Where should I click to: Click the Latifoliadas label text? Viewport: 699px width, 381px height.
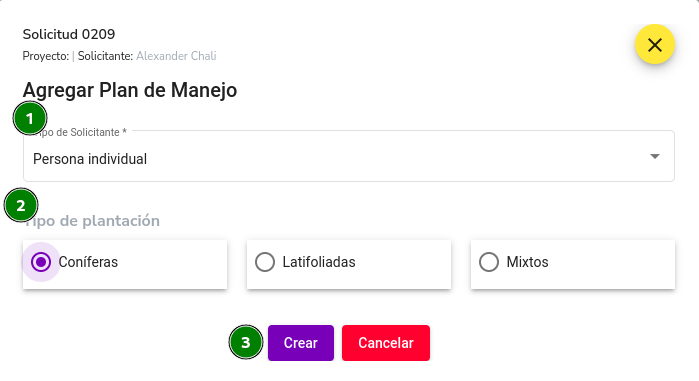pos(319,262)
